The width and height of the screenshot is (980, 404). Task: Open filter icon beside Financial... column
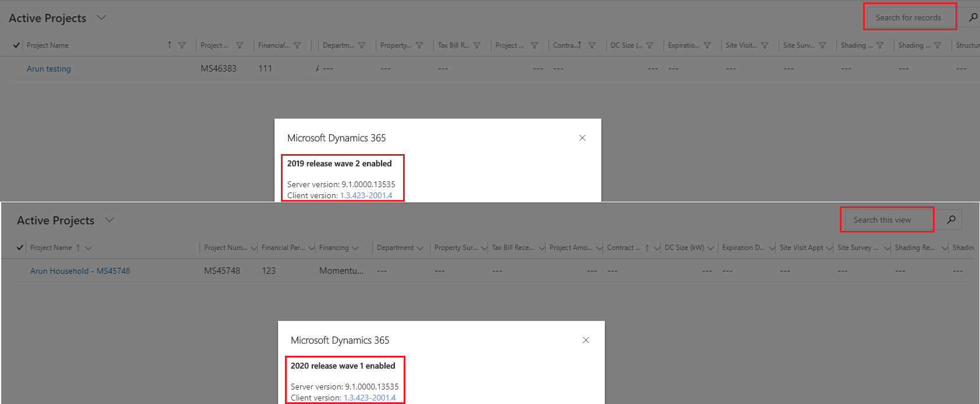pyautogui.click(x=297, y=45)
